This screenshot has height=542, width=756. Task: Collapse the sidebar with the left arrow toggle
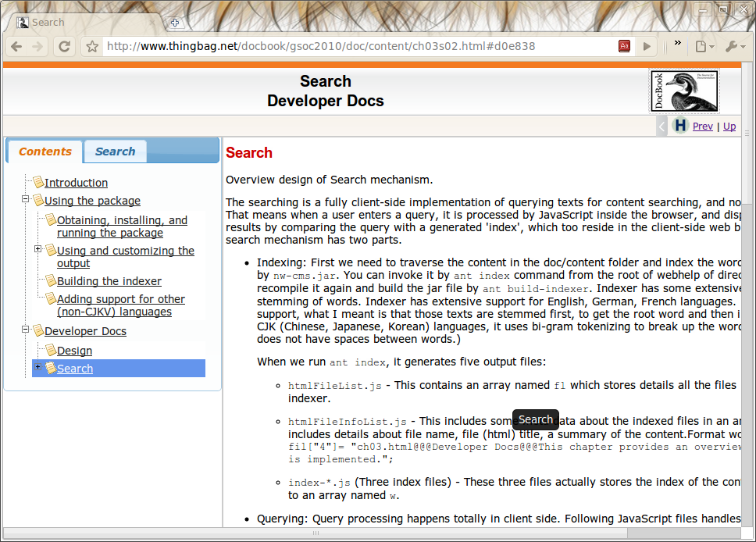tap(661, 126)
